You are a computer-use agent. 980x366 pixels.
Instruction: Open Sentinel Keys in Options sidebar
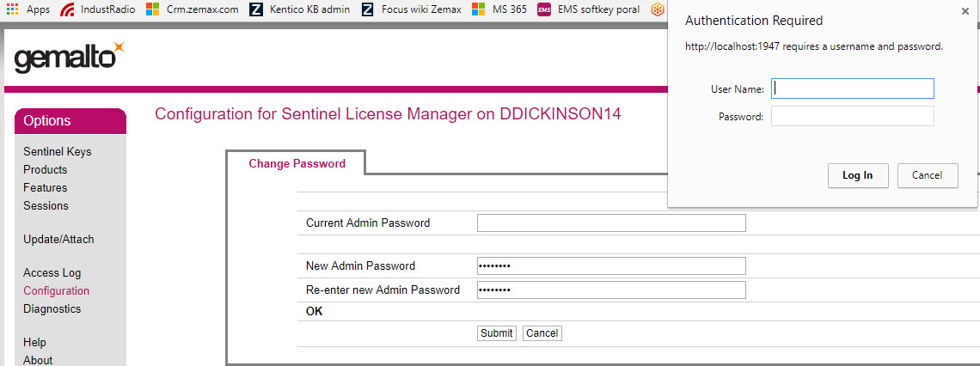tap(58, 152)
